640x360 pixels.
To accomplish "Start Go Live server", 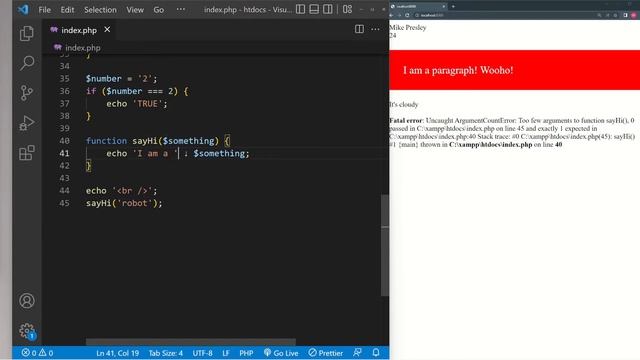I will (281, 353).
